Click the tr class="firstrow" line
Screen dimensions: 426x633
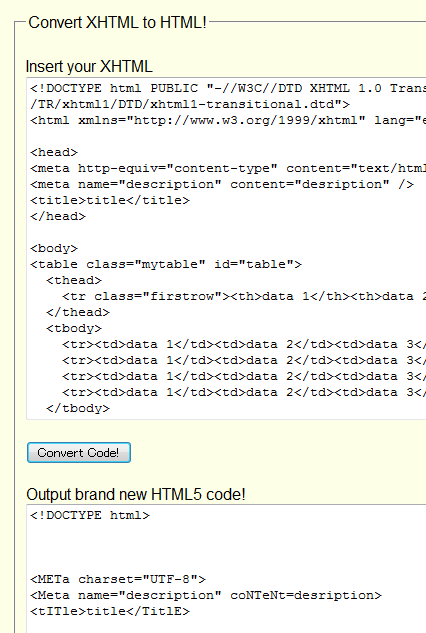tap(244, 296)
